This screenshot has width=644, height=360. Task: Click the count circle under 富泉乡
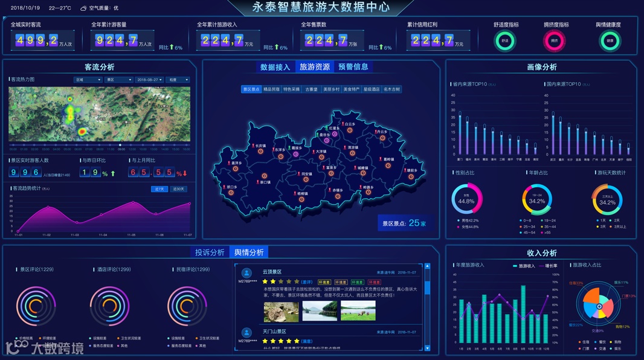pyautogui.click(x=331, y=173)
